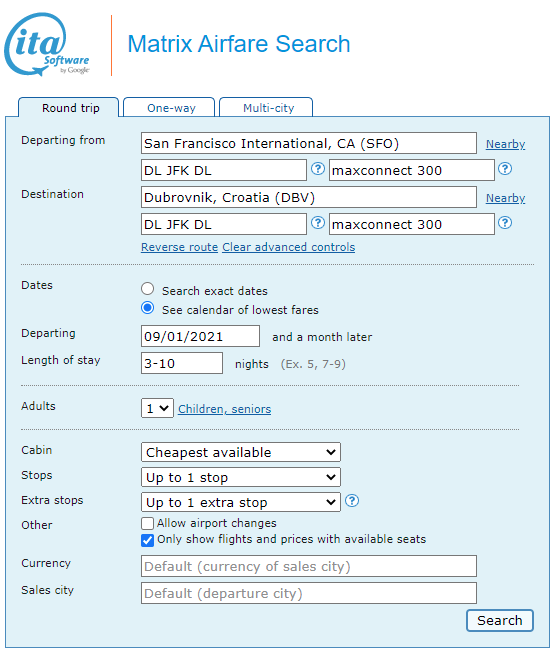Click the Departing date input field
The image size is (555, 653).
[x=200, y=336]
